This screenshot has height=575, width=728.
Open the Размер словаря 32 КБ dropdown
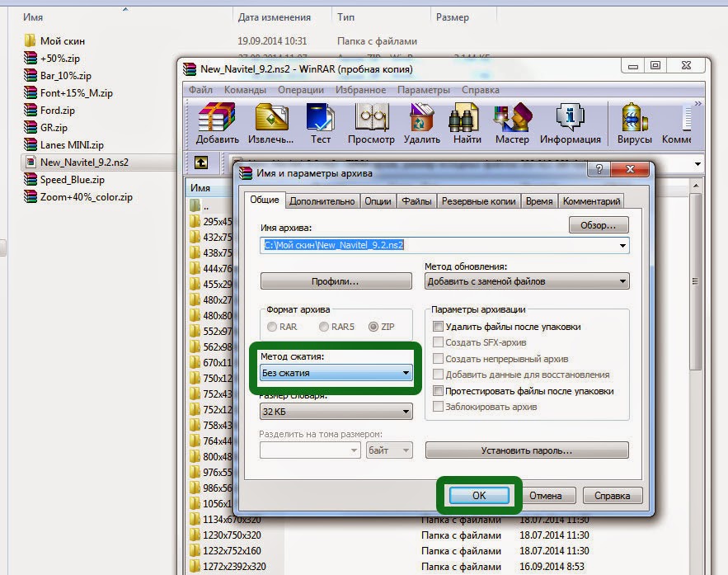[336, 412]
